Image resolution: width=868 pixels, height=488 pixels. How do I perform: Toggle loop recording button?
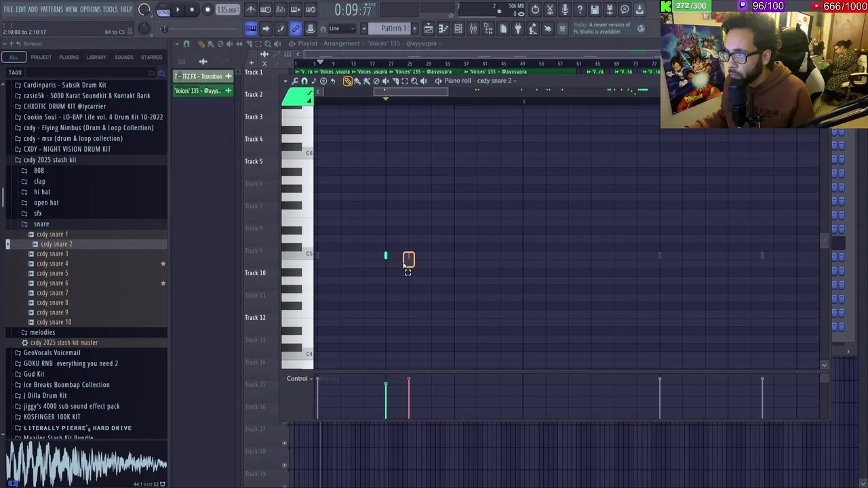point(311,9)
